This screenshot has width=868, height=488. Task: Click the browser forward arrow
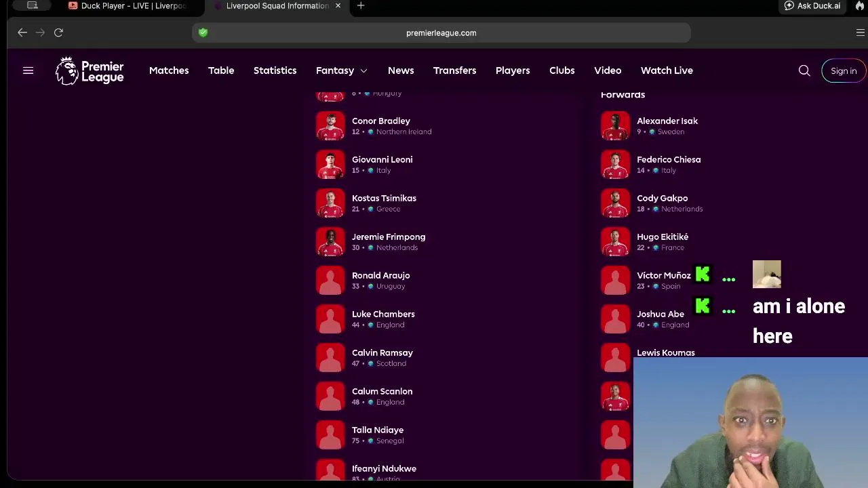[40, 33]
